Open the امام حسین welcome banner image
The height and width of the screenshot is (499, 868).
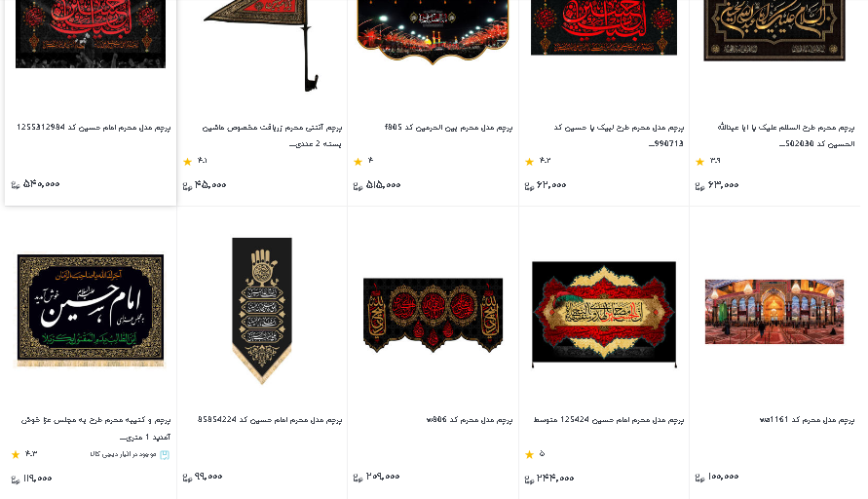pos(91,310)
